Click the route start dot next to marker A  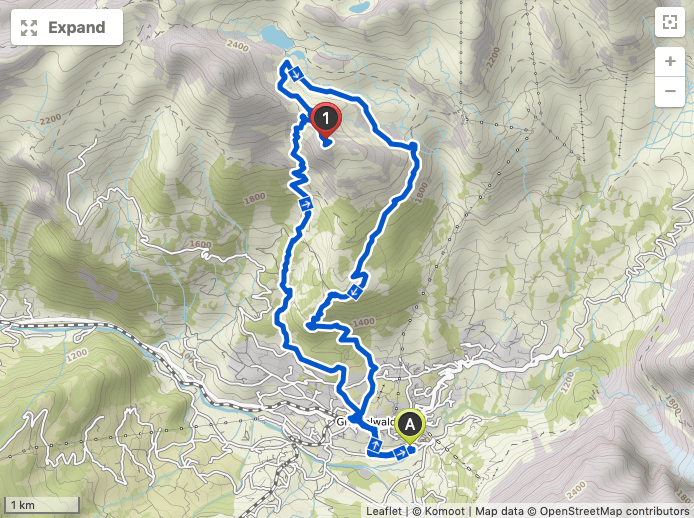[411, 450]
